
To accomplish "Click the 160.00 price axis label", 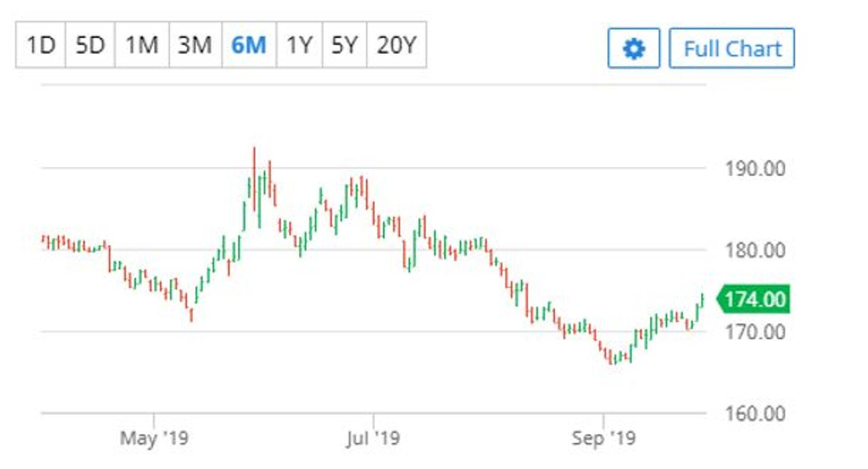I will [x=755, y=414].
